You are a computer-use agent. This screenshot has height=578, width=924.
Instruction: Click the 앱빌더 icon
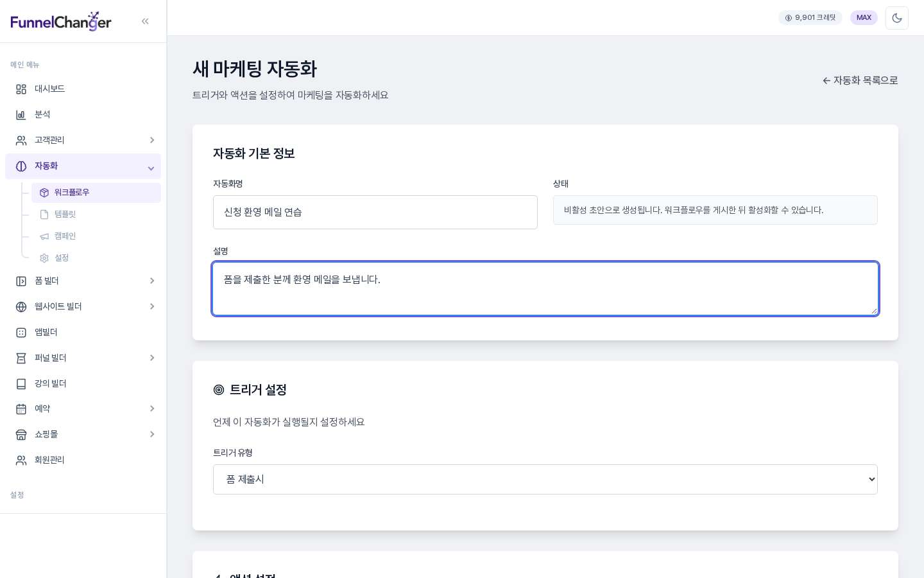21,333
